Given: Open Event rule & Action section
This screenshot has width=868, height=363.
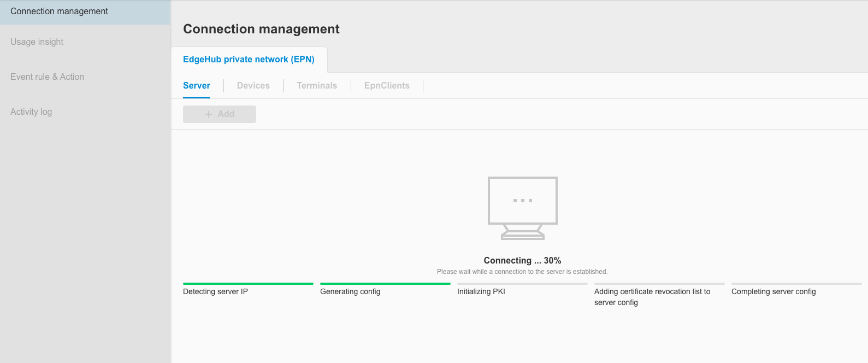Looking at the screenshot, I should pos(47,77).
